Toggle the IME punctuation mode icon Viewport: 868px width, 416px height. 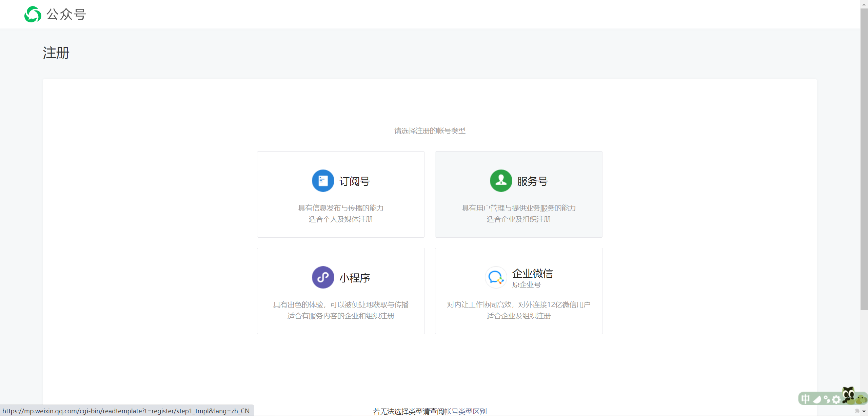point(827,400)
